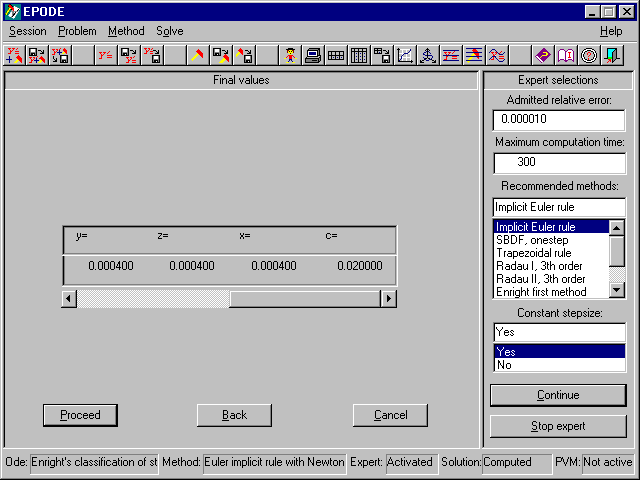
Task: Click the save method icon (hammer to disk)
Action: (x=244, y=55)
